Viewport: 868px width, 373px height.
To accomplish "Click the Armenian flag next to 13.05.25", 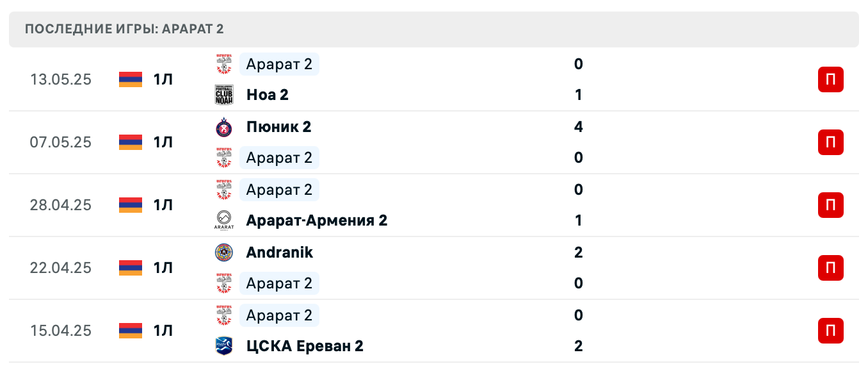I will [x=129, y=79].
